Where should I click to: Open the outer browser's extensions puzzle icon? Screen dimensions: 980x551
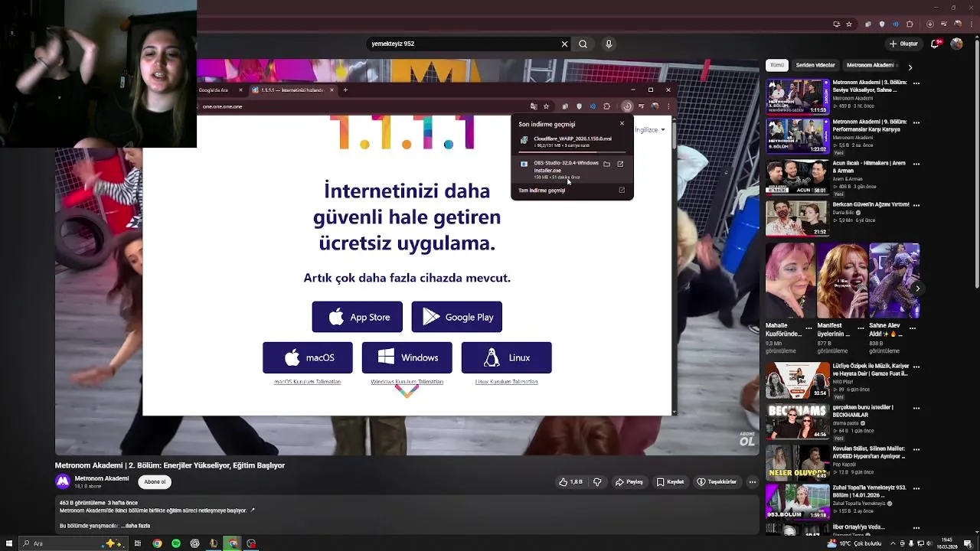tap(910, 24)
